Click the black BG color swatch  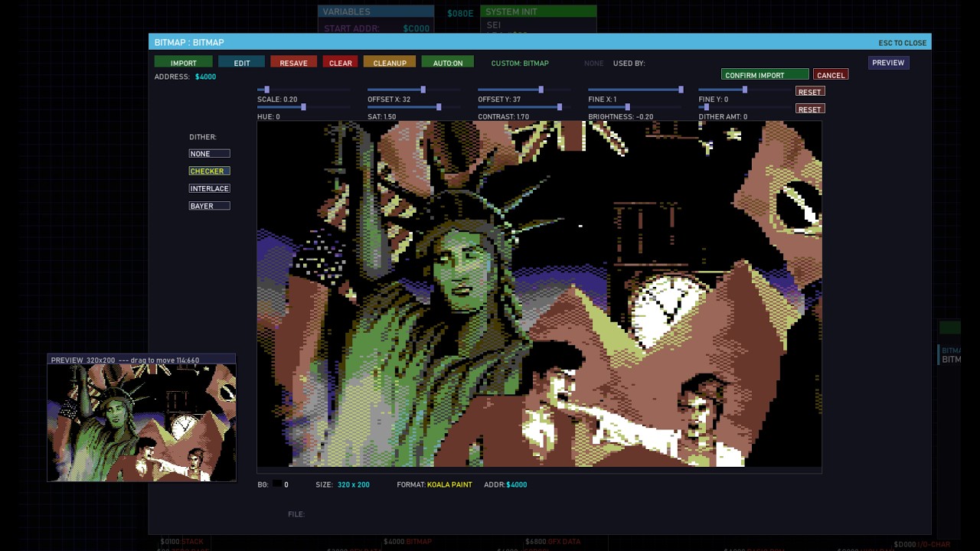(277, 484)
